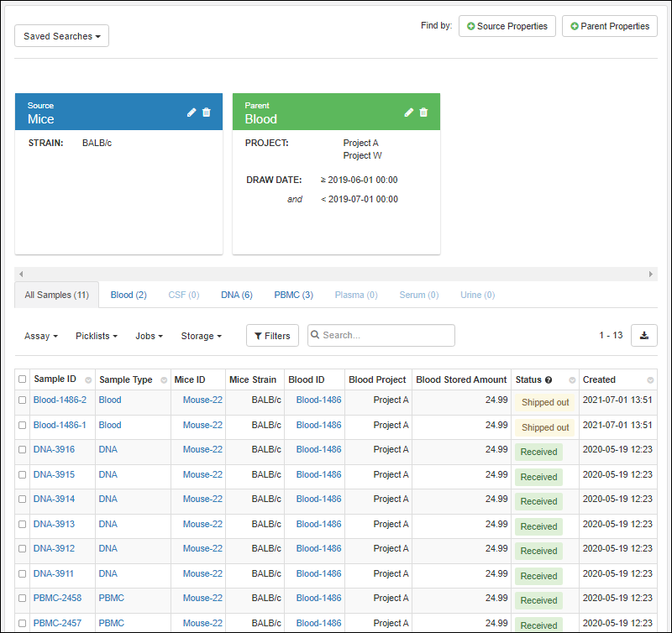Click pencil icon on Blood parent card
The width and height of the screenshot is (672, 633).
point(409,112)
